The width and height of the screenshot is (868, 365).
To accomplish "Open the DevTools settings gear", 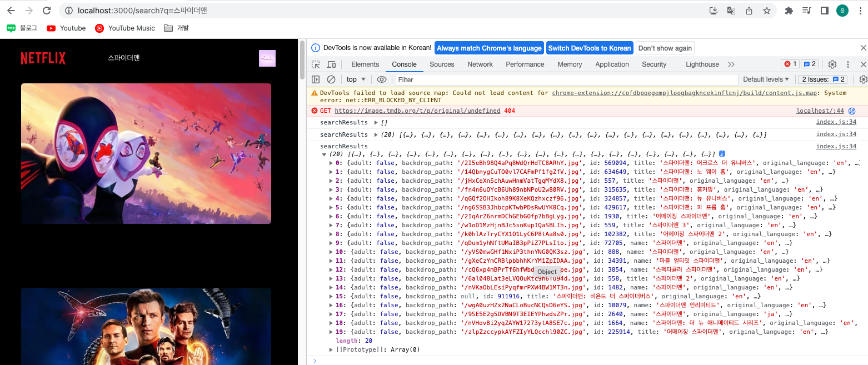I will click(832, 64).
